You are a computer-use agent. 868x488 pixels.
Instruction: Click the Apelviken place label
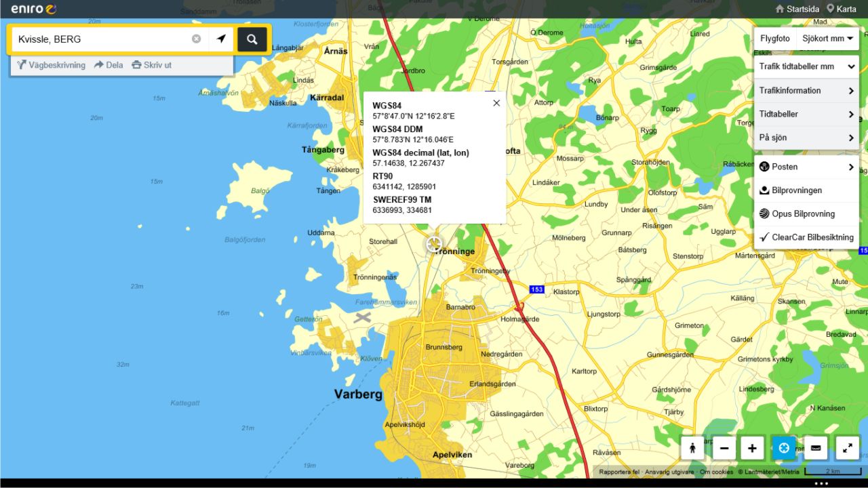(x=452, y=454)
